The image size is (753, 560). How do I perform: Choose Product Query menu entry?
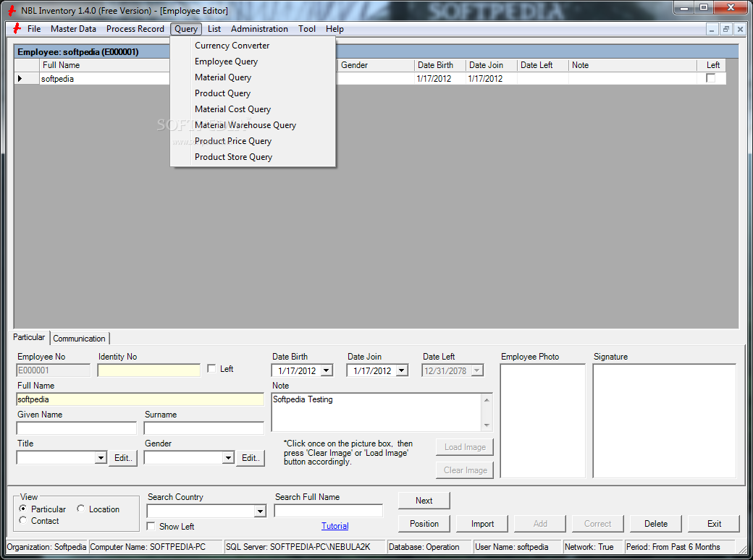click(253, 93)
